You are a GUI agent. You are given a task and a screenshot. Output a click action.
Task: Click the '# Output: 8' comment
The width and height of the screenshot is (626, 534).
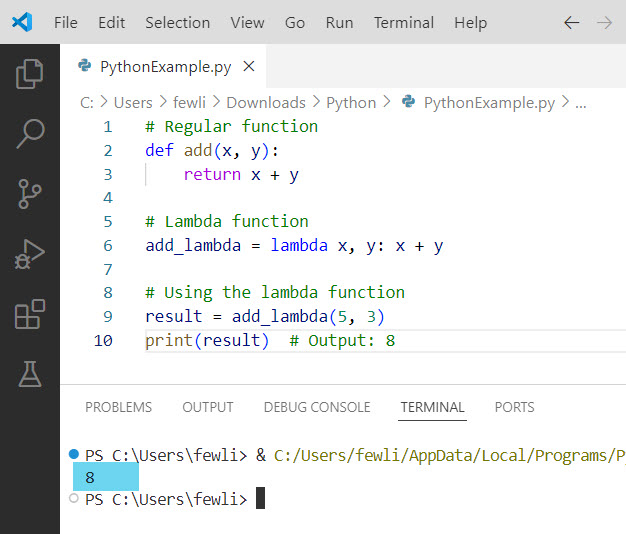click(342, 340)
